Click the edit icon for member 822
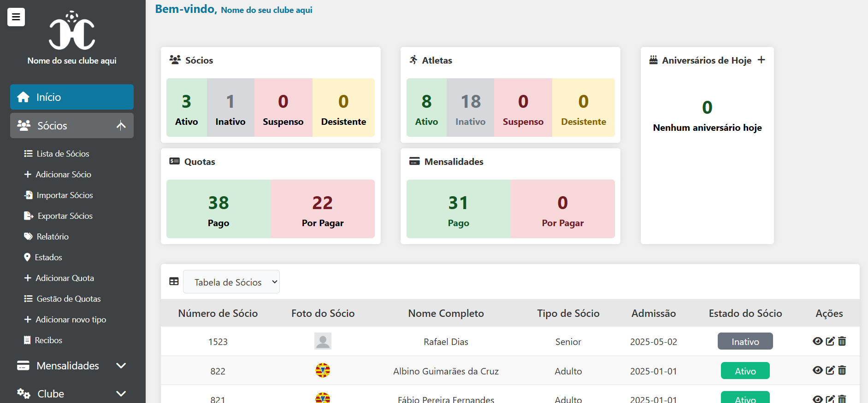The image size is (868, 403). [830, 370]
